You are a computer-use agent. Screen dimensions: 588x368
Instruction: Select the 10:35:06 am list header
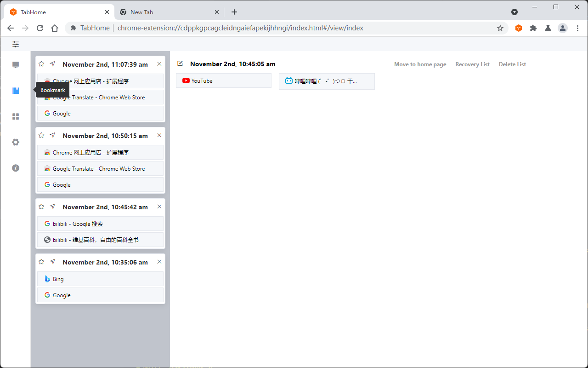coord(105,262)
